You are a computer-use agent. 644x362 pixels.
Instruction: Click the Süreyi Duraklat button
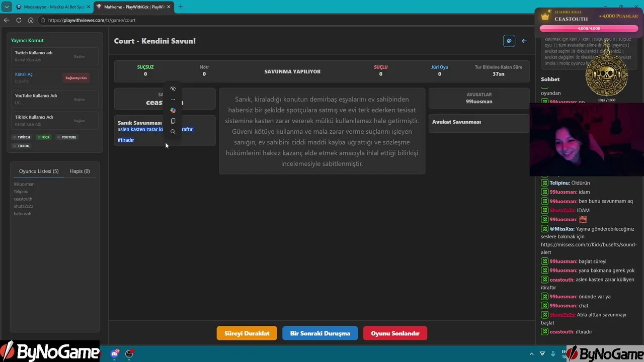247,333
